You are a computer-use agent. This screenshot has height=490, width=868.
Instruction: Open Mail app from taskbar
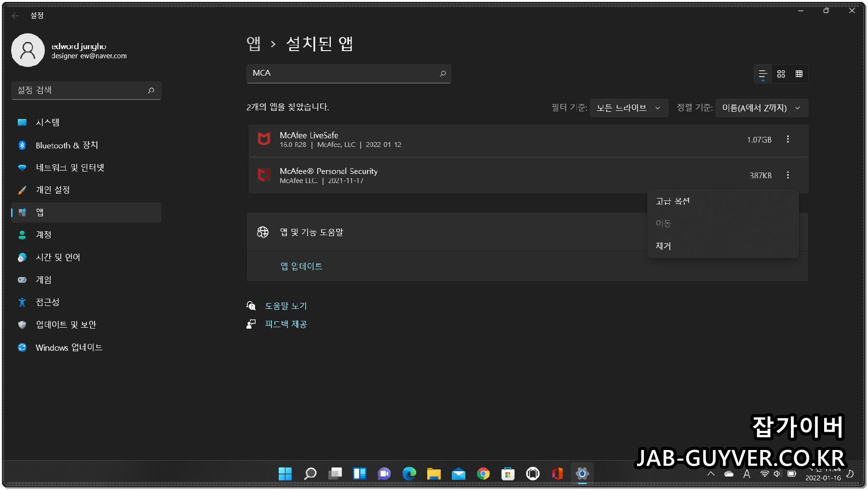[x=459, y=474]
